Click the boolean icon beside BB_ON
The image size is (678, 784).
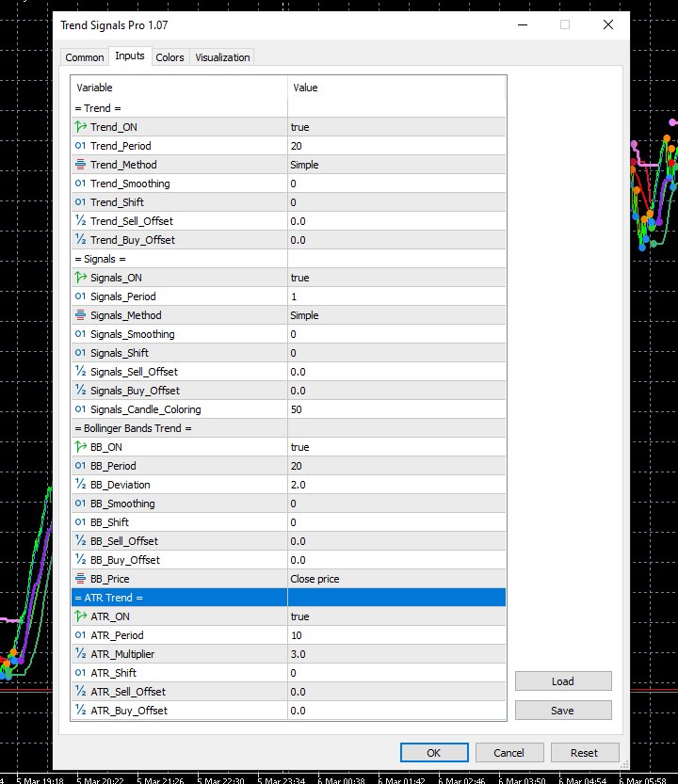81,447
